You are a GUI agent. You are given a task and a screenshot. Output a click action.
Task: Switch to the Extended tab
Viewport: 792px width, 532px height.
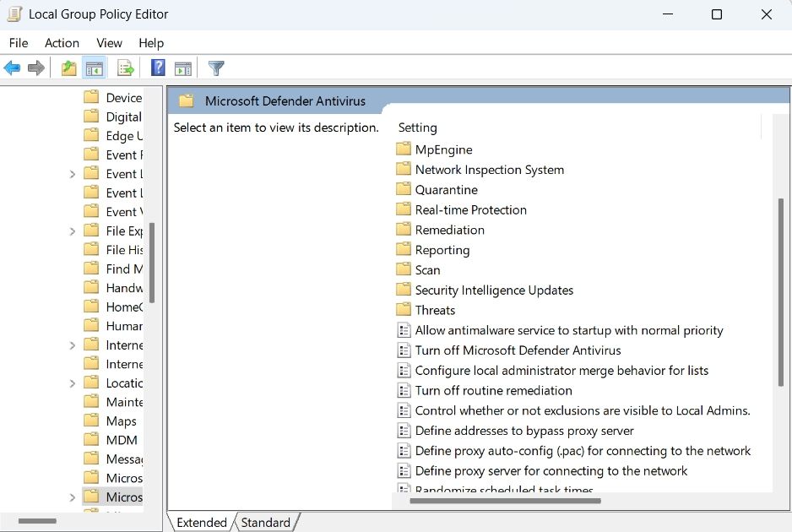click(x=202, y=523)
